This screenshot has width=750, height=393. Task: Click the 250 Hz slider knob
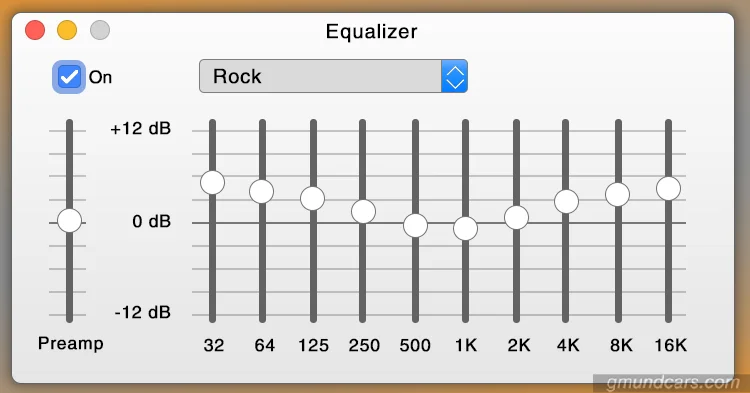click(364, 211)
